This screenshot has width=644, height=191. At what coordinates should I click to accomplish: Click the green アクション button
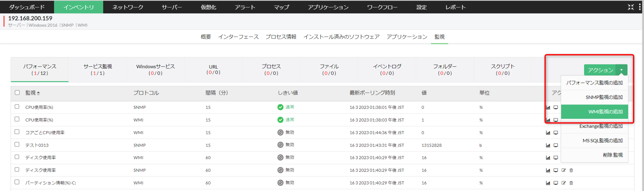tap(600, 70)
